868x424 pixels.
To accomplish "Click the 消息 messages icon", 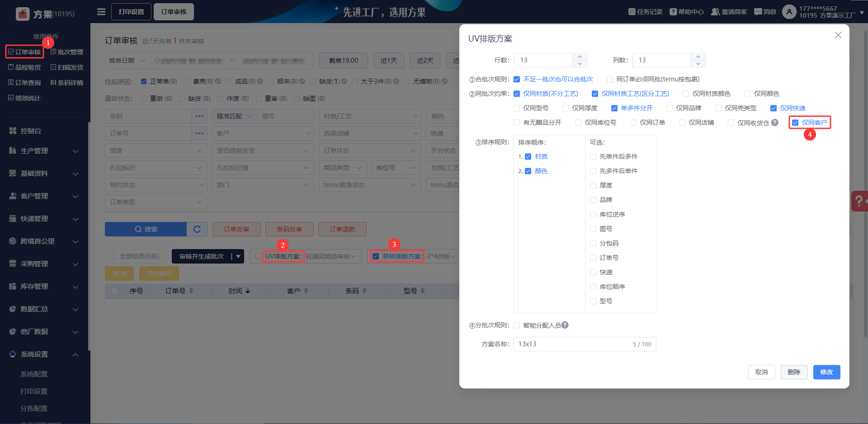I will point(758,12).
